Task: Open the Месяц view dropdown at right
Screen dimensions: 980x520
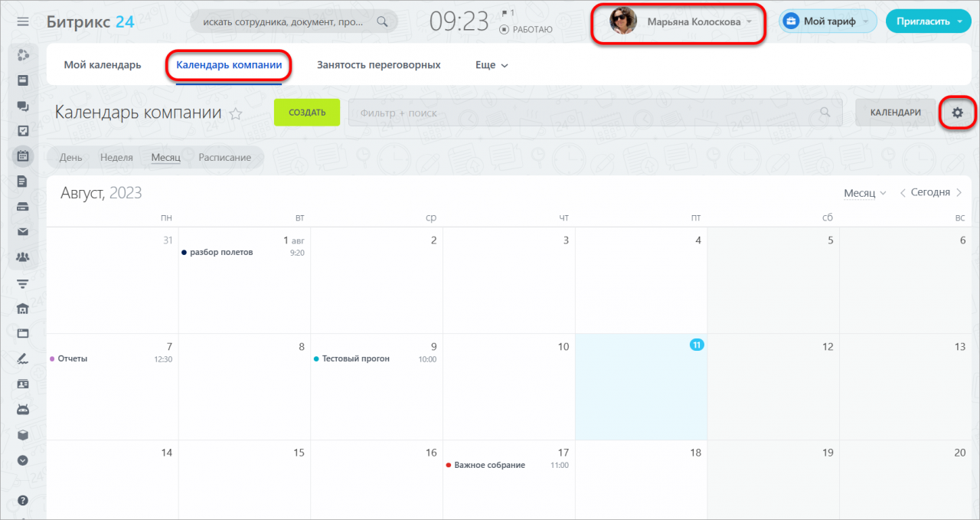Action: point(864,193)
